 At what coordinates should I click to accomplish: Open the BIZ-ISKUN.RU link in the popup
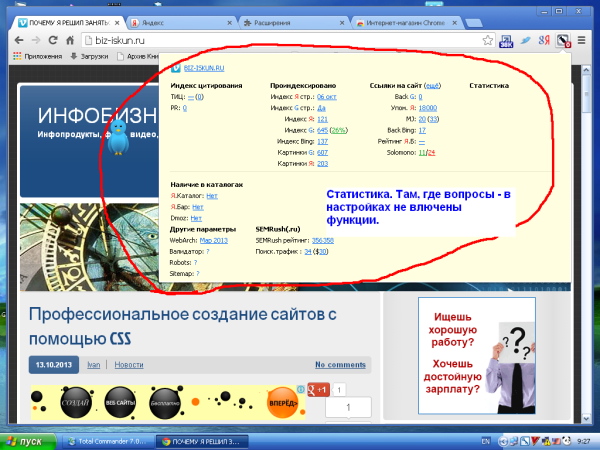204,68
